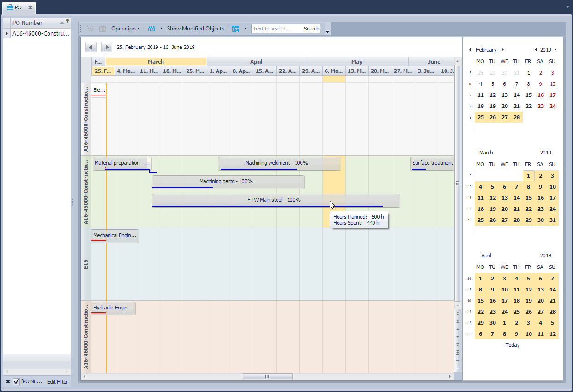
Task: Remove the filter using the X icon
Action: click(8, 382)
